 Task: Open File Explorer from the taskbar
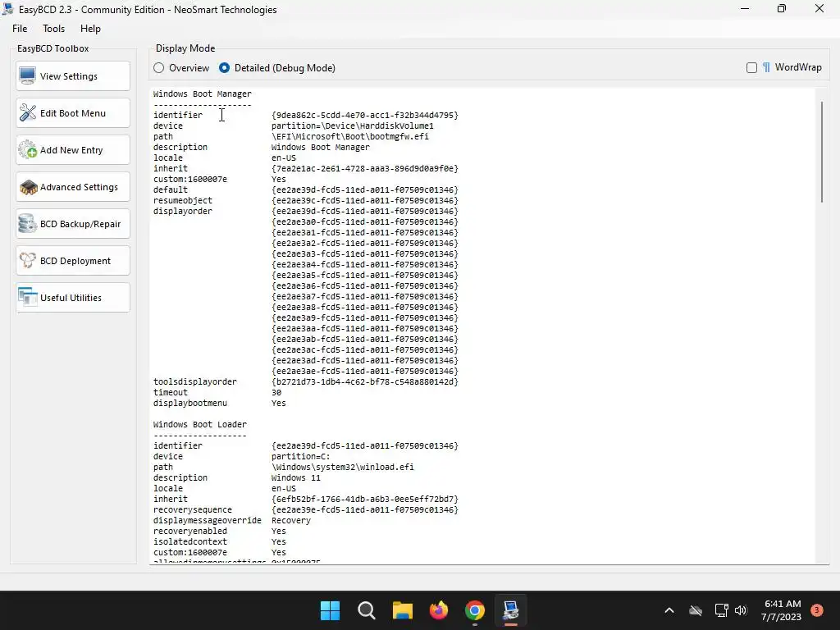click(402, 610)
